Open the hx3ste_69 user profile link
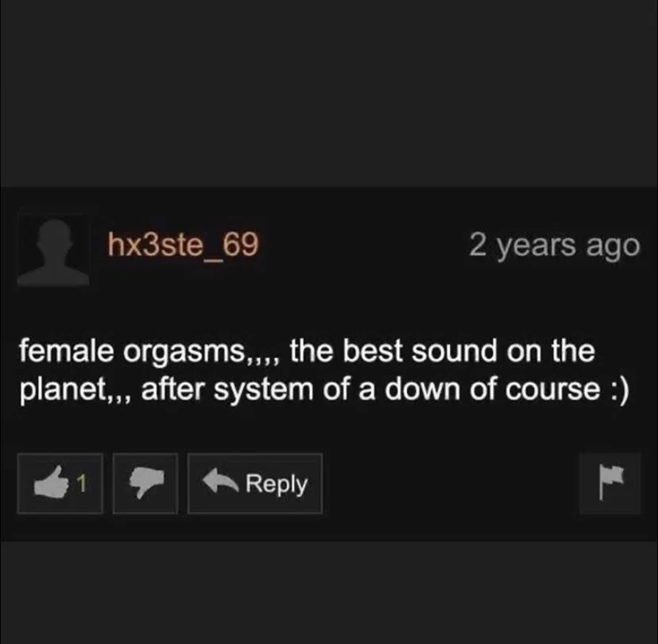The height and width of the screenshot is (644, 658). [x=183, y=244]
